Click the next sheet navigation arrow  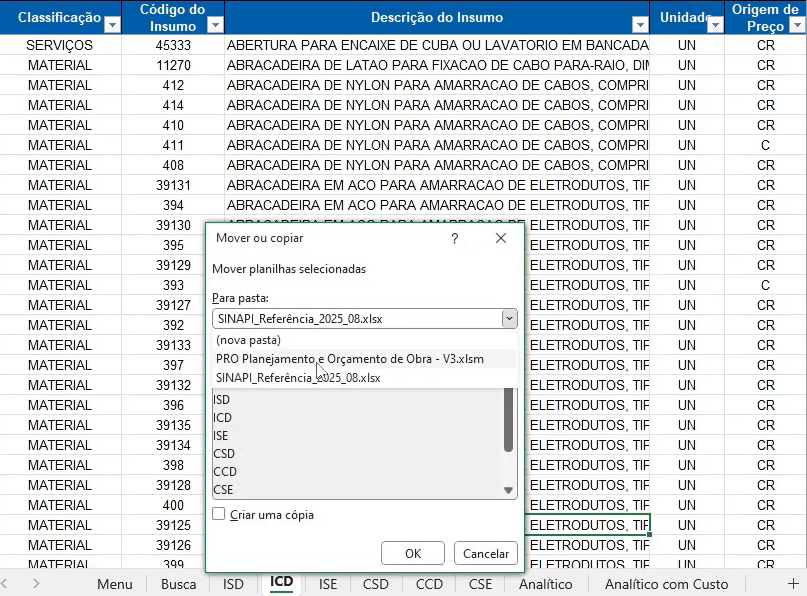pyautogui.click(x=36, y=584)
